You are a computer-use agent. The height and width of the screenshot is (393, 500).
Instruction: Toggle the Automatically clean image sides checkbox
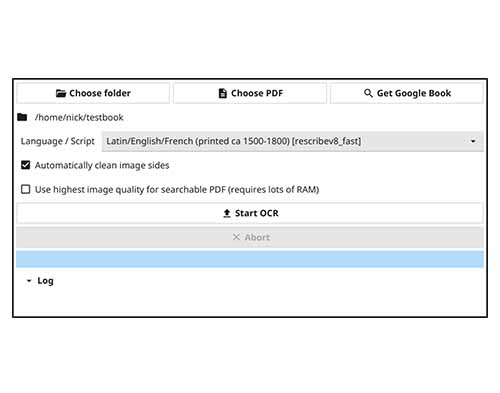pyautogui.click(x=26, y=165)
